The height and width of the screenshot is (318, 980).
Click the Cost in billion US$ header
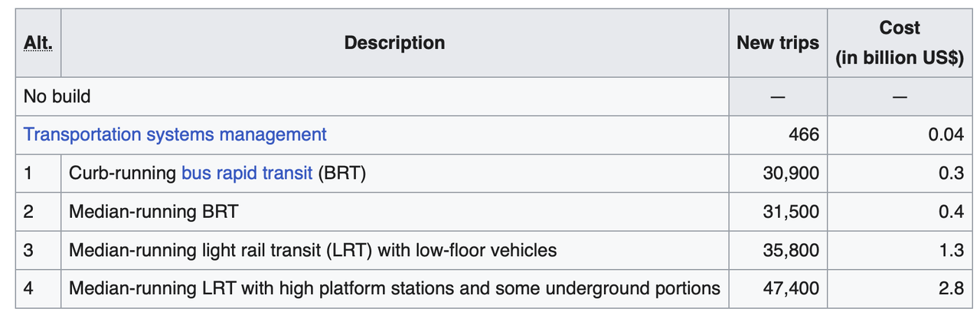click(x=899, y=43)
